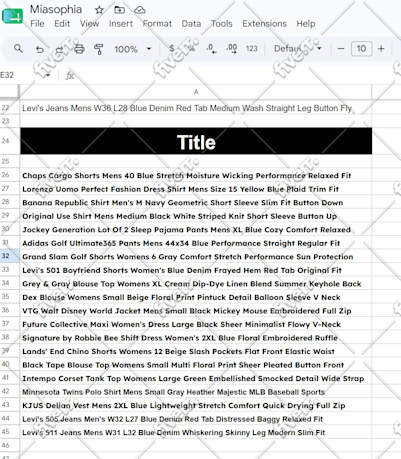Viewport: 401px width, 459px height.
Task: Apply percent format
Action: [x=191, y=49]
